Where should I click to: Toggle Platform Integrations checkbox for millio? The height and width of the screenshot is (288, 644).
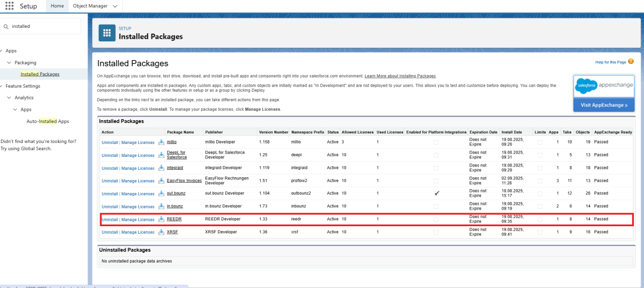tap(436, 142)
